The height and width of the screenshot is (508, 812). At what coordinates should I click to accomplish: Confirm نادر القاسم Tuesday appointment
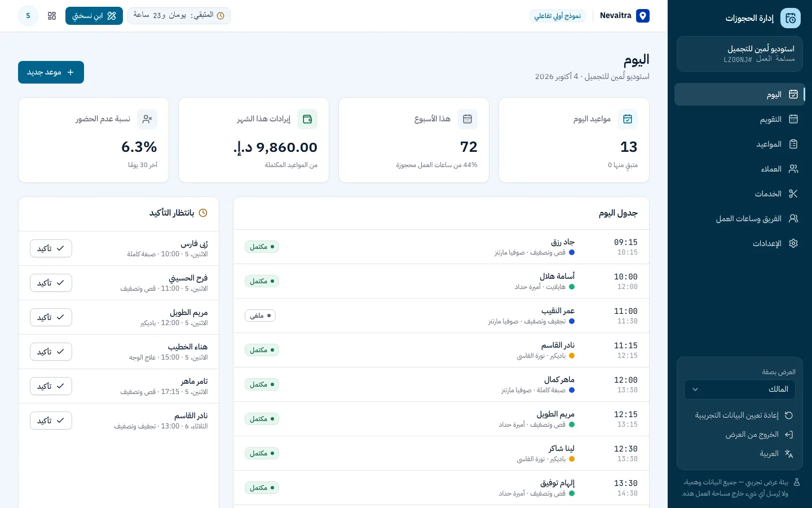(51, 421)
